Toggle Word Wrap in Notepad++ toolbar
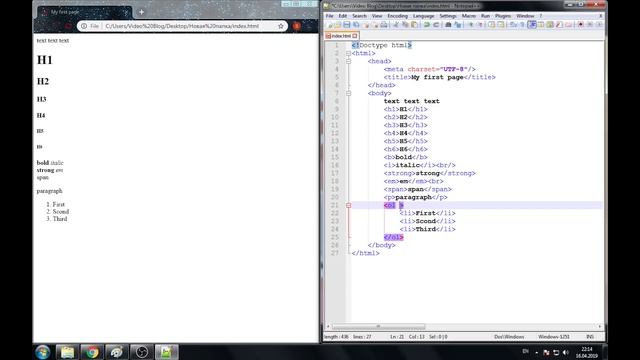This screenshot has width=640, height=360. pos(513,25)
